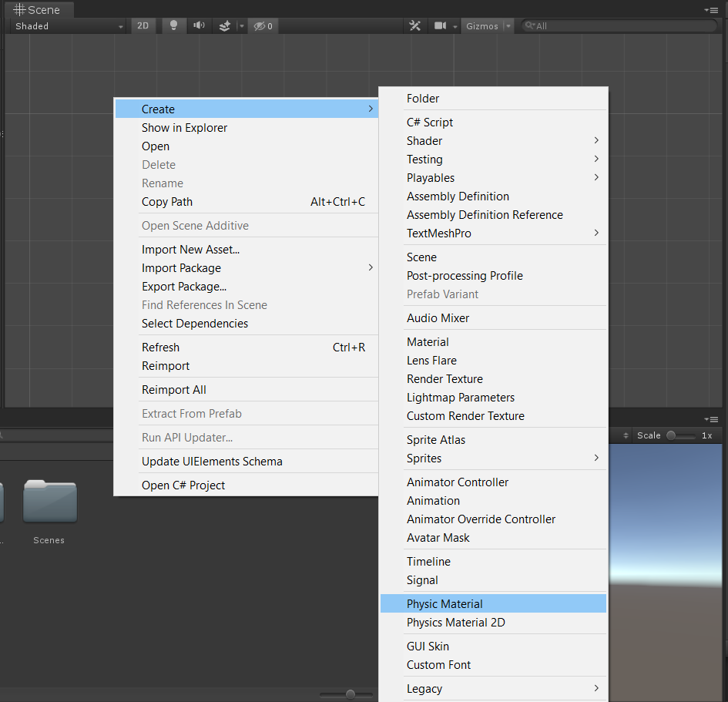Click Select Dependencies
This screenshot has width=728, height=702.
pyautogui.click(x=247, y=324)
